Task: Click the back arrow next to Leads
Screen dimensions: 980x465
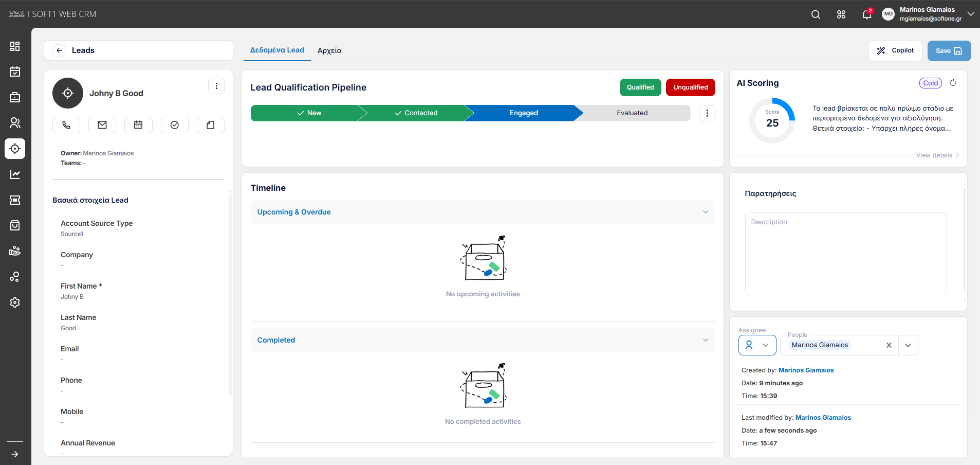Action: (59, 50)
